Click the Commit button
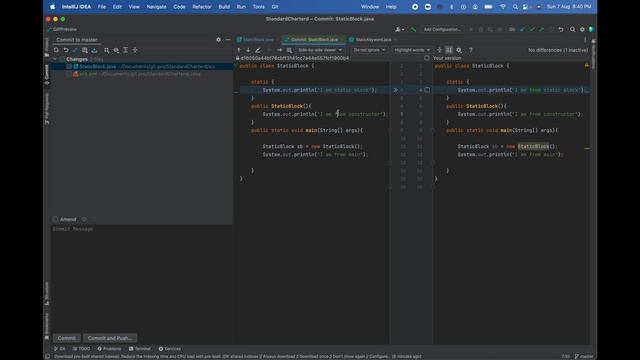This screenshot has width=640, height=360. pos(67,338)
